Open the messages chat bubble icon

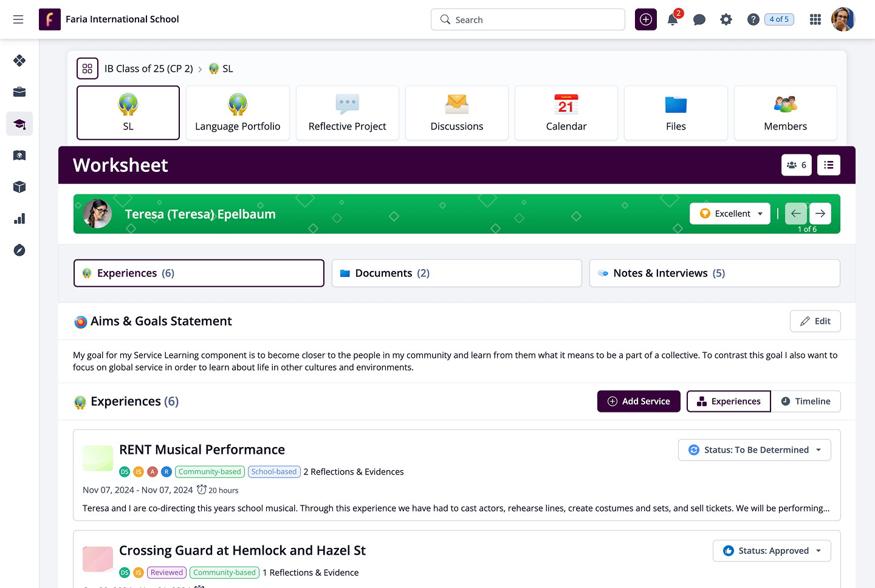[699, 19]
